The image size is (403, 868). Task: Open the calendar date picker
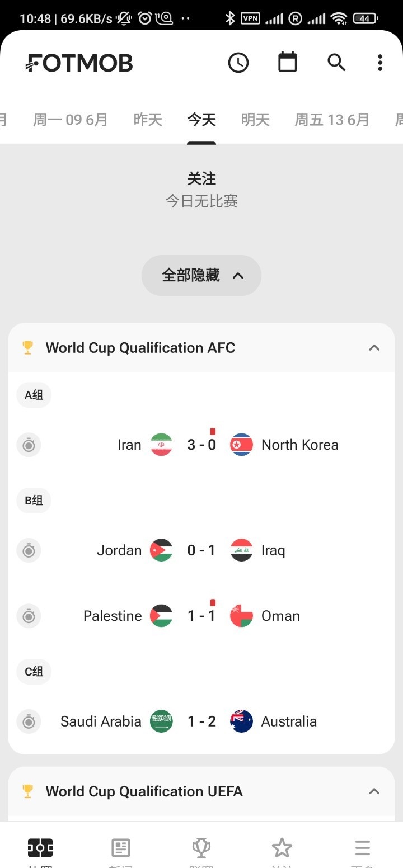click(x=288, y=62)
